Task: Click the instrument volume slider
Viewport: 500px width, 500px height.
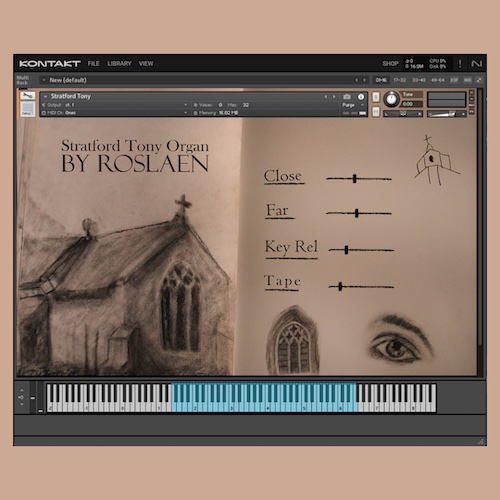Action: coord(447,114)
